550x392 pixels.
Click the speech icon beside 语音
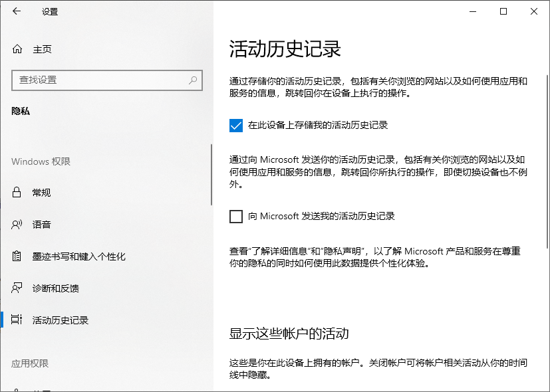click(17, 225)
